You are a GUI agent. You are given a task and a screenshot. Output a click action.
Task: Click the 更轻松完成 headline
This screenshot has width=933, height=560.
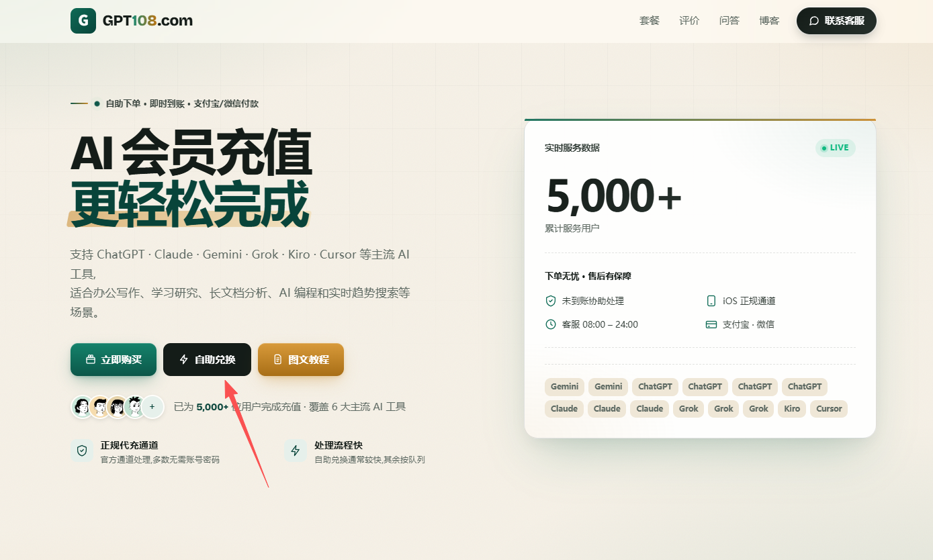pos(190,203)
